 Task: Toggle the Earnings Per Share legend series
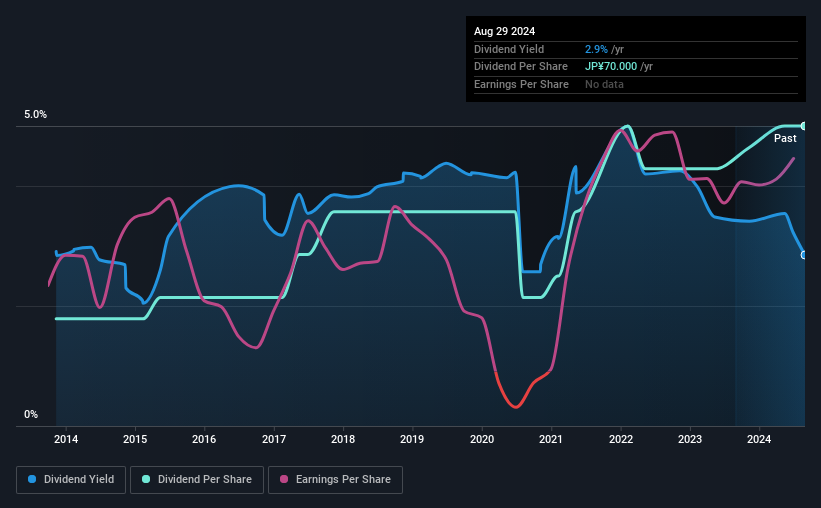(335, 480)
